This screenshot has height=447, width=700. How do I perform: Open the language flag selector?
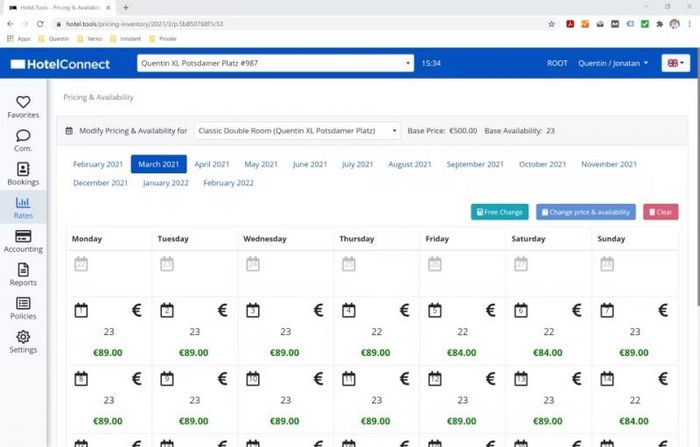coord(675,63)
